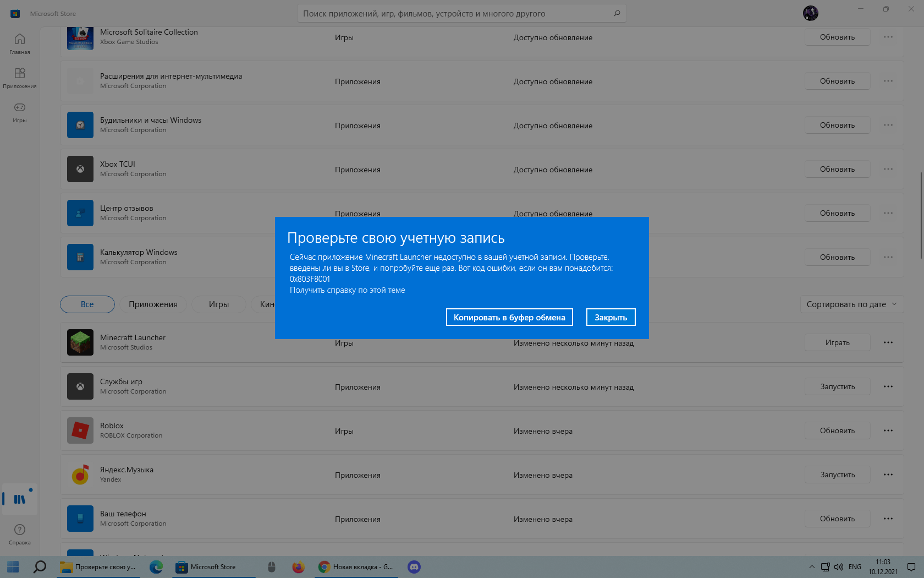The height and width of the screenshot is (578, 924).
Task: Click Обновить for Roblox
Action: coord(837,430)
